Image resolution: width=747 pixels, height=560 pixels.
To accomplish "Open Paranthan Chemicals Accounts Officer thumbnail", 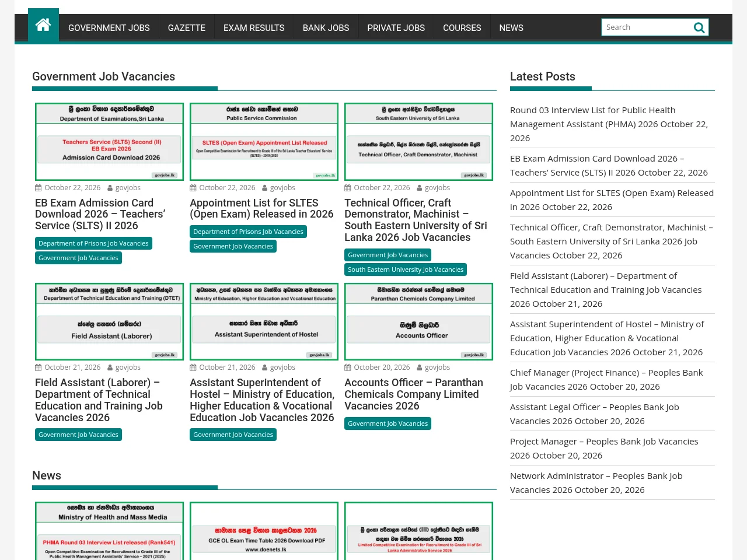I will pyautogui.click(x=418, y=321).
